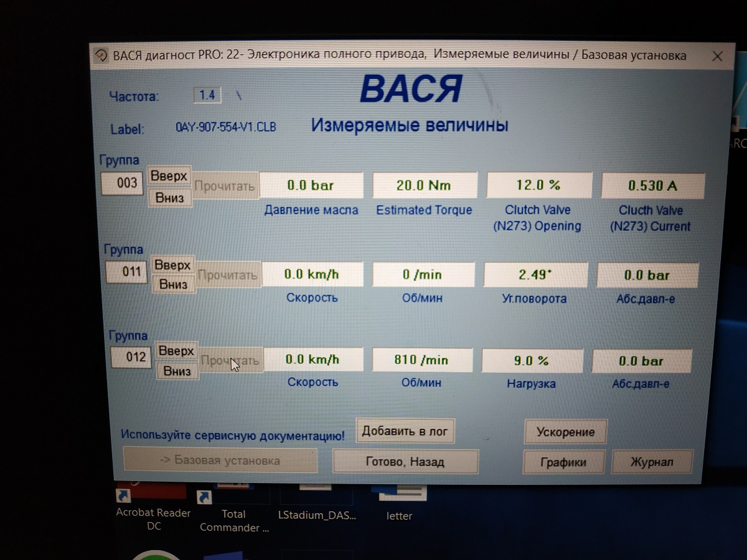Screen dimensions: 747x560
Task: Close the ВАСЯ диагност window
Action: (717, 56)
